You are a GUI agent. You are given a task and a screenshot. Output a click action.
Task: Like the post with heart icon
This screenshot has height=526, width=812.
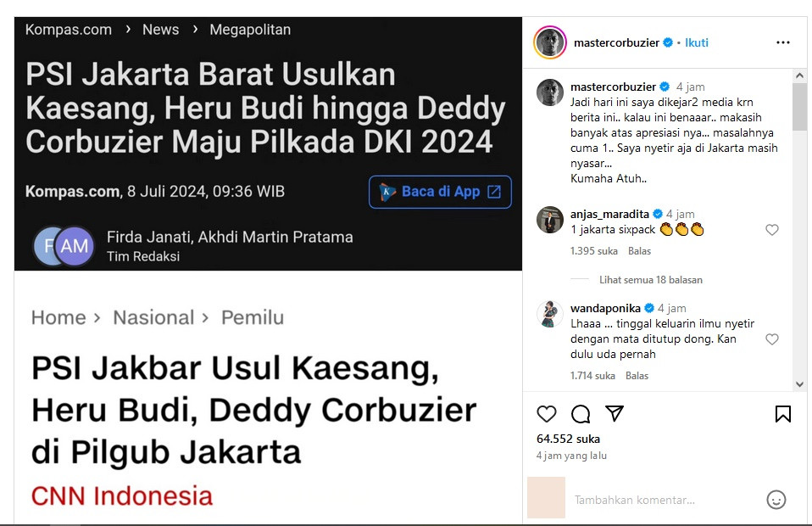[547, 413]
